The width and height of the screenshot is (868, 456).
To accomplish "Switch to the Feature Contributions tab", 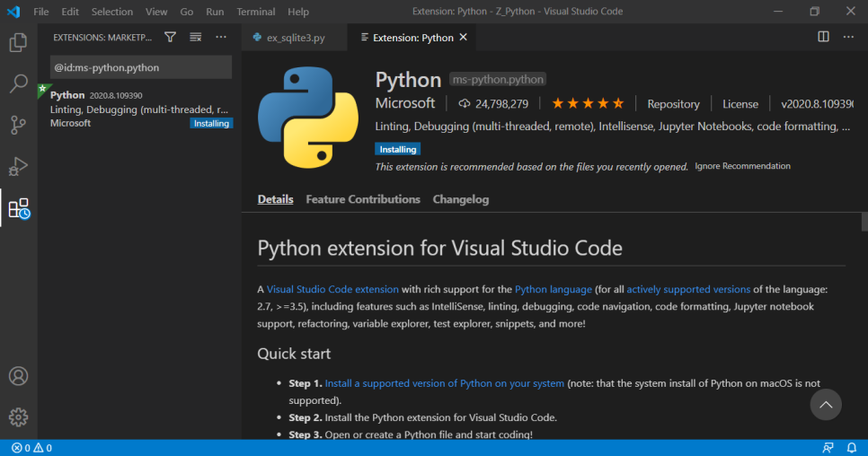I will (x=363, y=199).
